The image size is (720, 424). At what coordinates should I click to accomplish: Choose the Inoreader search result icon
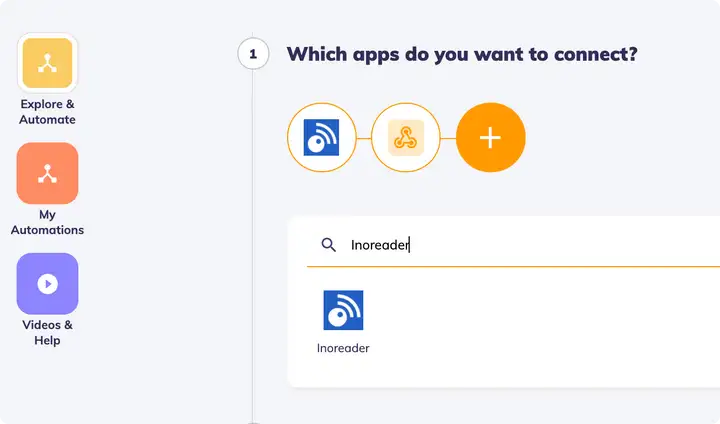click(x=343, y=310)
